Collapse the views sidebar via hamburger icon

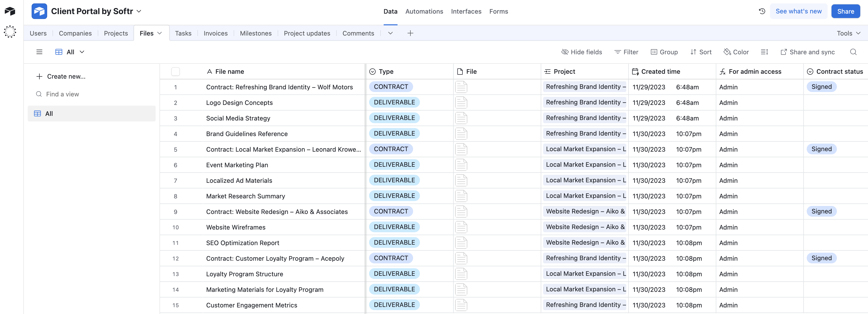click(x=39, y=52)
